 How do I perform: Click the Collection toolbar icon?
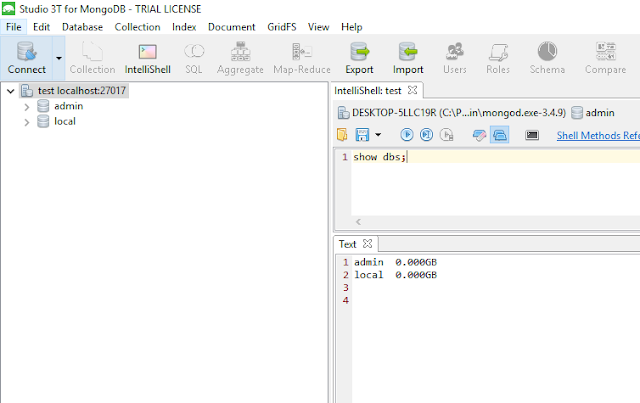(92, 58)
